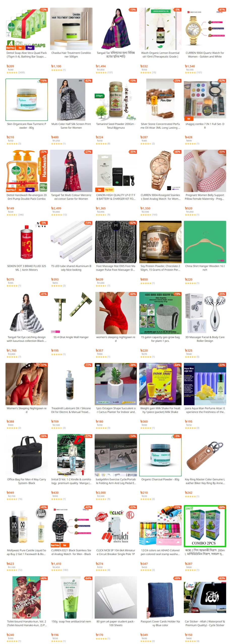Image resolution: width=237 pixels, height=644 pixels.
Task: Click the China Shirt Hanger Wooden thumbnail
Action: (x=205, y=242)
